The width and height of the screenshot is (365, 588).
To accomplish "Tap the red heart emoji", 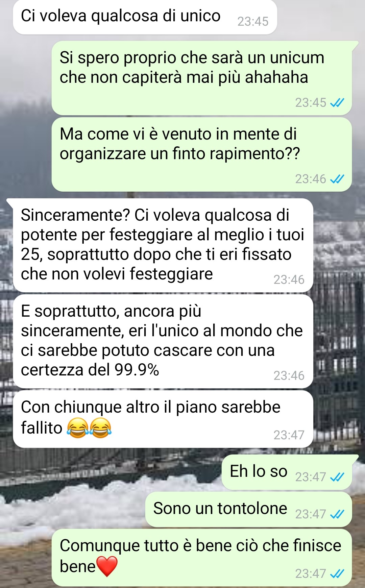I will pos(107,566).
